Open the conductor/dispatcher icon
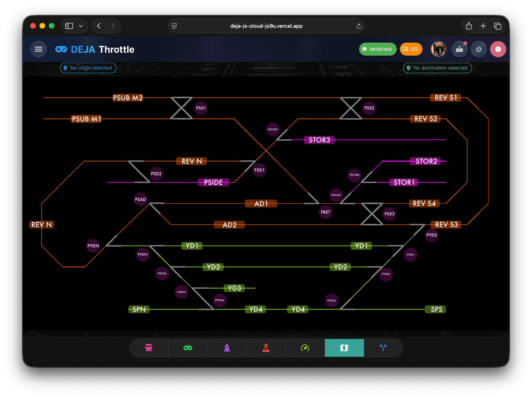This screenshot has width=532, height=397. point(266,347)
